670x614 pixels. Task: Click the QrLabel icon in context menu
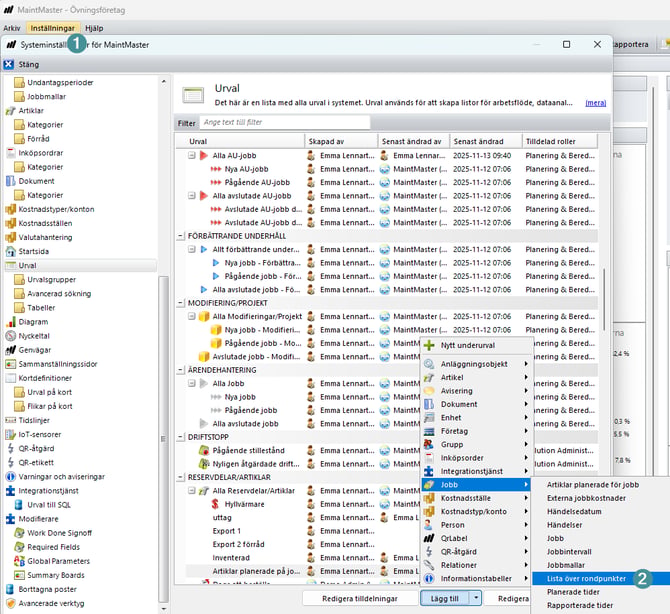tap(429, 538)
